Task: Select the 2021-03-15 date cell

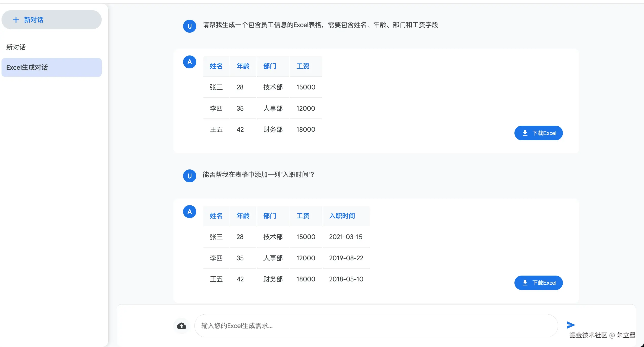Action: click(x=346, y=237)
